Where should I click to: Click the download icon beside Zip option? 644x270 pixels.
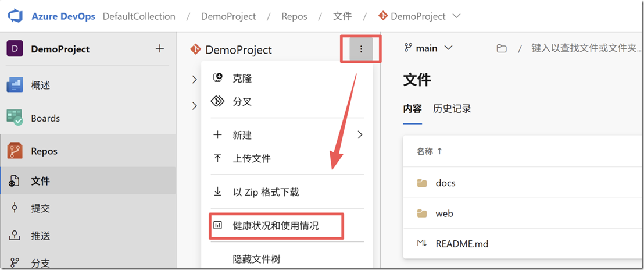[x=217, y=191]
